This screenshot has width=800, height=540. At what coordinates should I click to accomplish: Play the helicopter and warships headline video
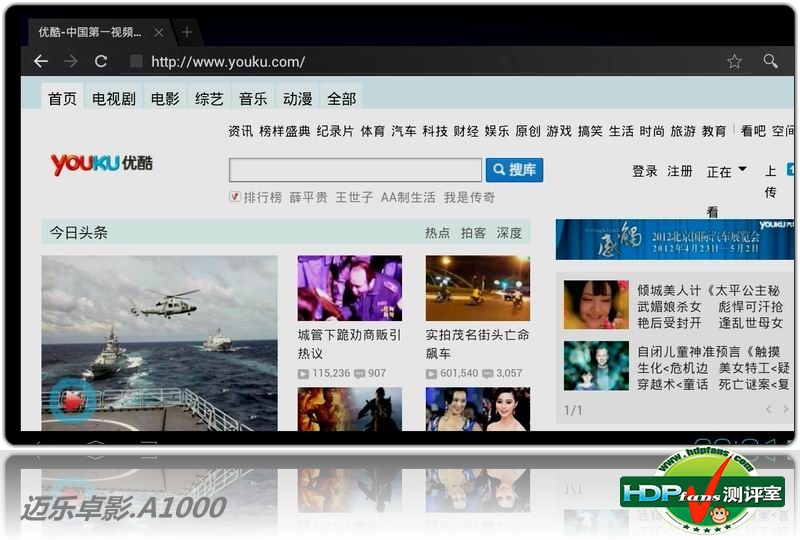(160, 343)
